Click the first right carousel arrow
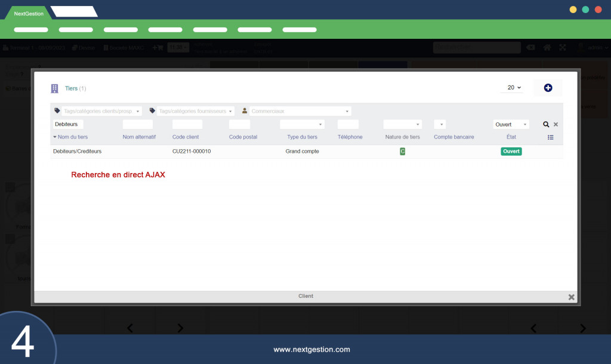This screenshot has height=364, width=611. point(180,328)
